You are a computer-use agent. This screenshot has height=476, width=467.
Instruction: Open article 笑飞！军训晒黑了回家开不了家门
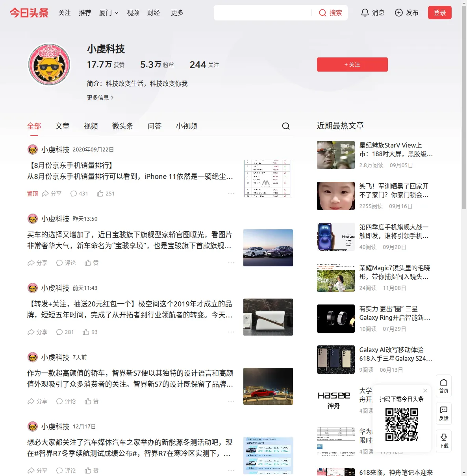point(394,190)
